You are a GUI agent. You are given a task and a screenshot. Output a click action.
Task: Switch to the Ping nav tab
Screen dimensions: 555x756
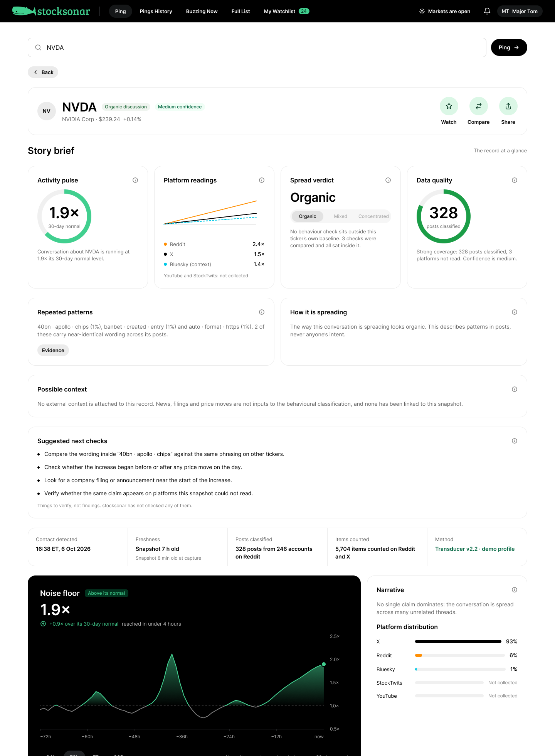tap(121, 11)
